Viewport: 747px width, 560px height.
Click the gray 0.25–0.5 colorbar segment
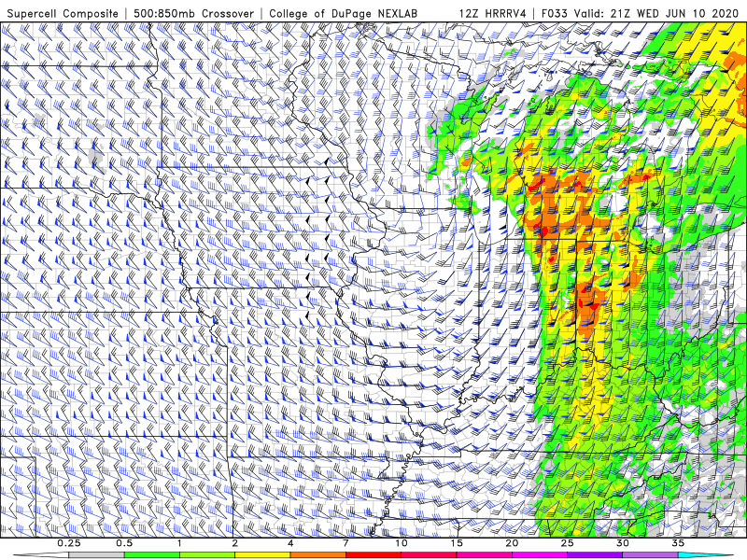pyautogui.click(x=96, y=555)
